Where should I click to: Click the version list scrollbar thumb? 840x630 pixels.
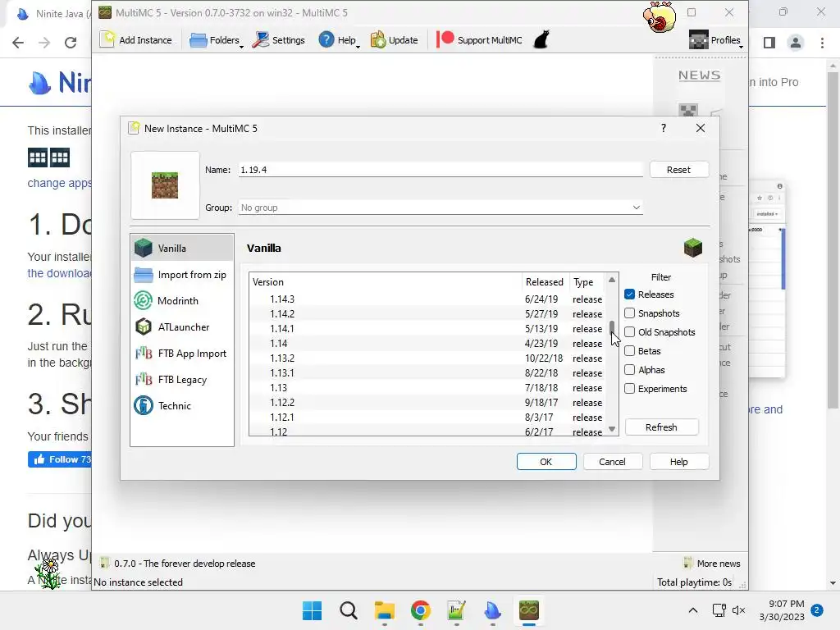612,326
